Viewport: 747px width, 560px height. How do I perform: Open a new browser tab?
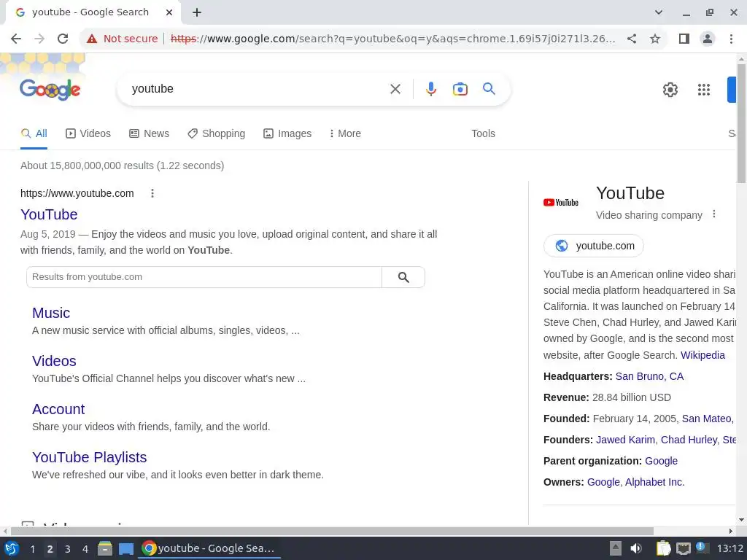tap(197, 12)
